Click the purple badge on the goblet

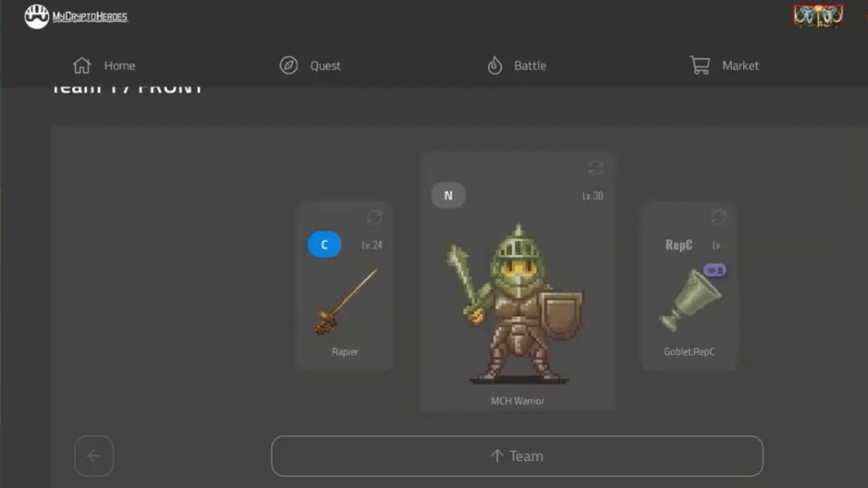point(714,271)
